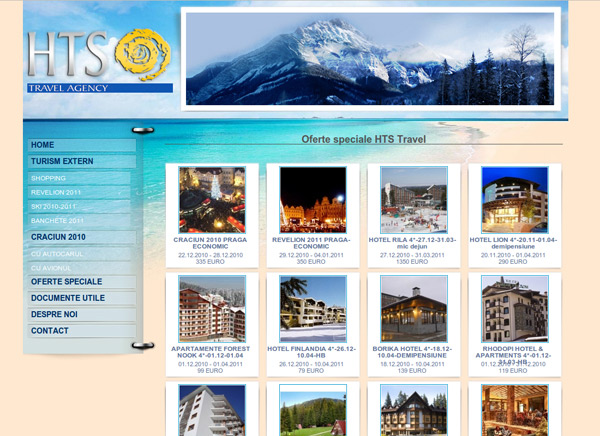Follow the RHODOPI HOTEL & APARTMENTS link
This screenshot has height=436, width=600.
(x=513, y=355)
